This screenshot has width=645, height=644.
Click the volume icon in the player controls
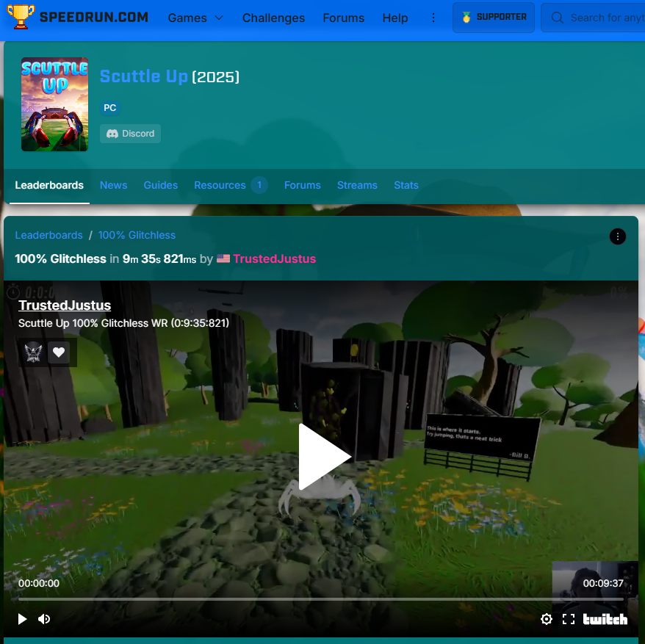[44, 619]
